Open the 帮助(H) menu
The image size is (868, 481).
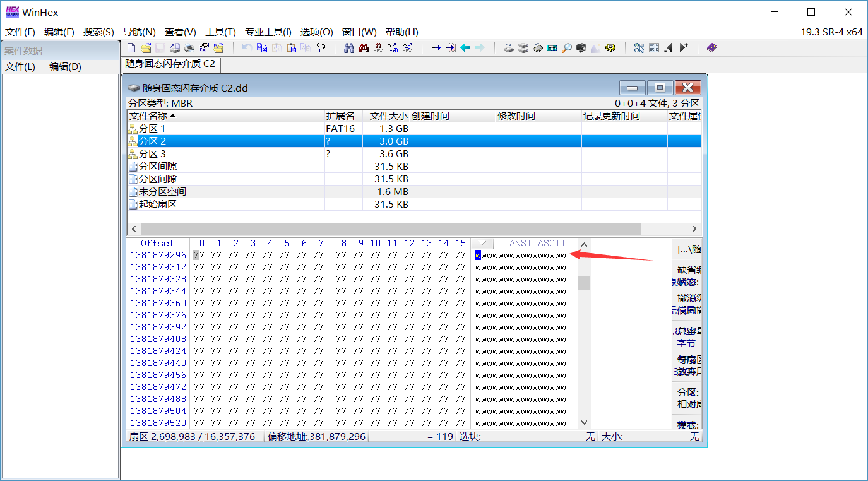click(402, 32)
